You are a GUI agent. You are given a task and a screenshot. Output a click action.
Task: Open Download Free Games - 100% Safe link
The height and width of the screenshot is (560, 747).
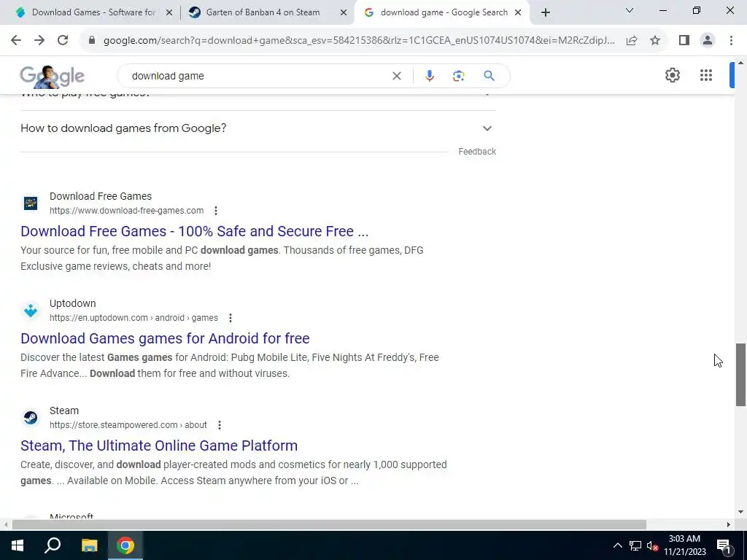pos(194,231)
